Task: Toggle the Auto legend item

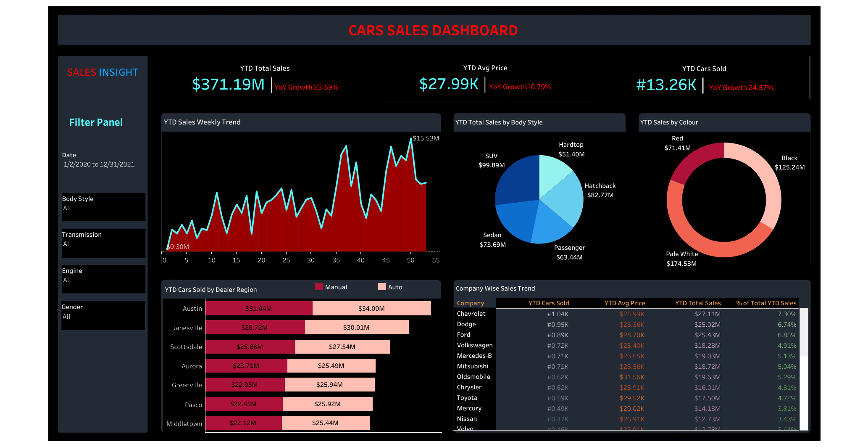Action: tap(381, 287)
